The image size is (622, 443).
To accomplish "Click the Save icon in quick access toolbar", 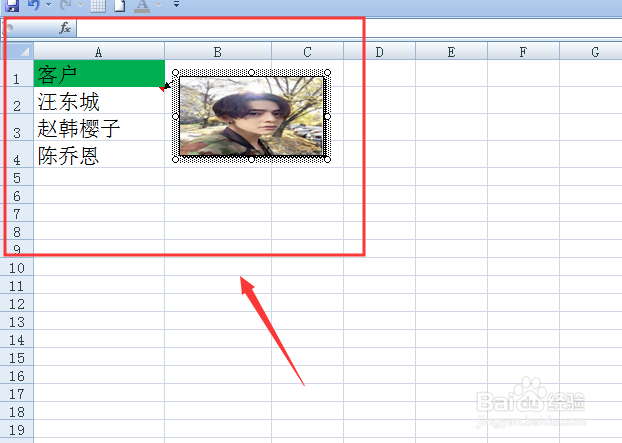I will coord(12,5).
